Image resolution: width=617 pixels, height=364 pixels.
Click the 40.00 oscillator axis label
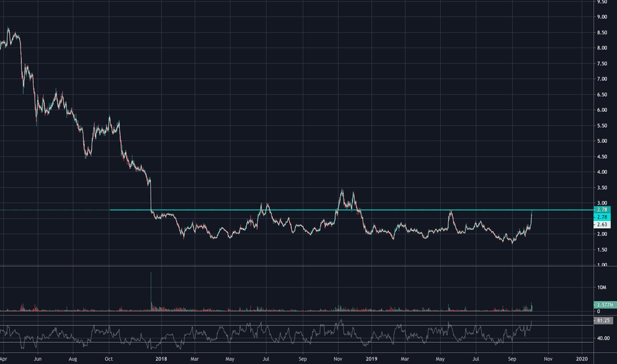tap(603, 338)
